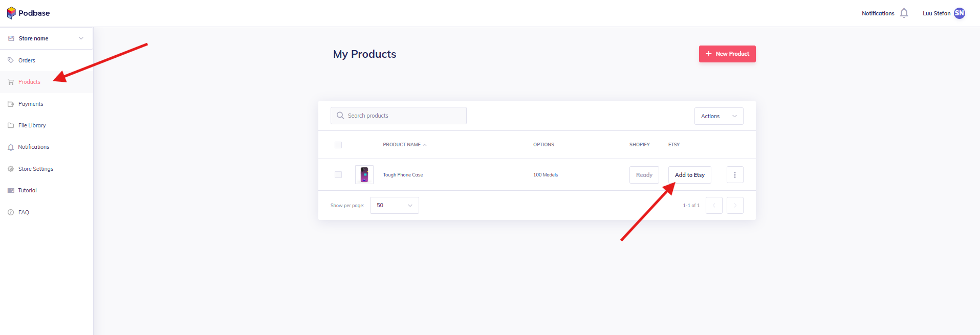
Task: Open Payments in the sidebar
Action: 31,104
